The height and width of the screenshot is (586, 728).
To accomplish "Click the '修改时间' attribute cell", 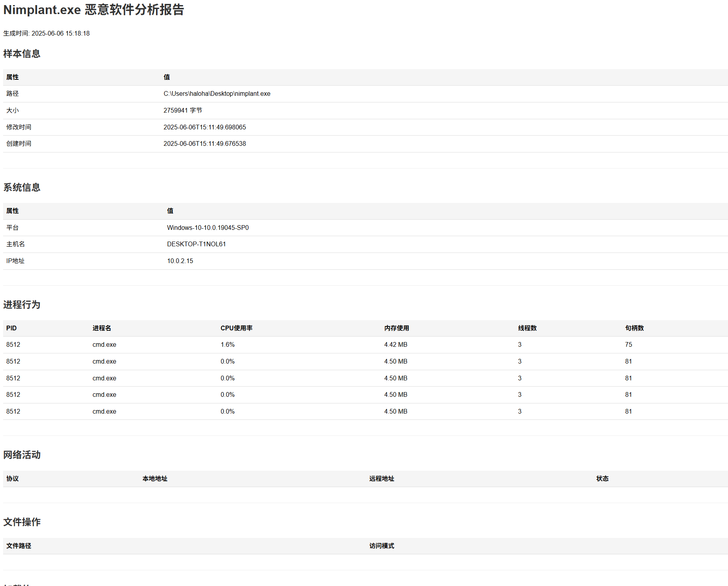I will coord(19,127).
